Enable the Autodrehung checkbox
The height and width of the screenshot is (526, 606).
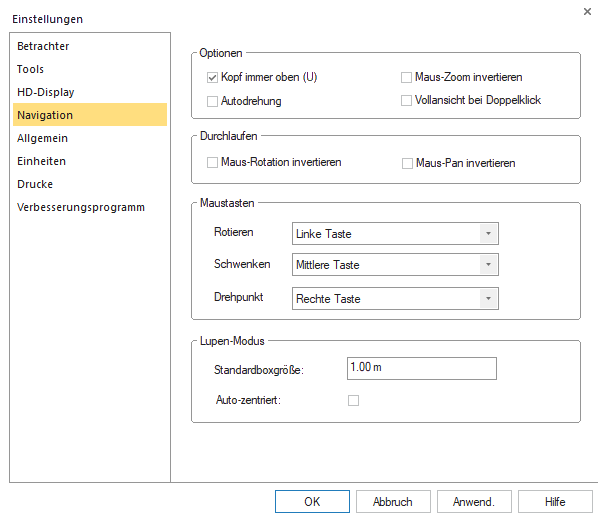tap(213, 101)
